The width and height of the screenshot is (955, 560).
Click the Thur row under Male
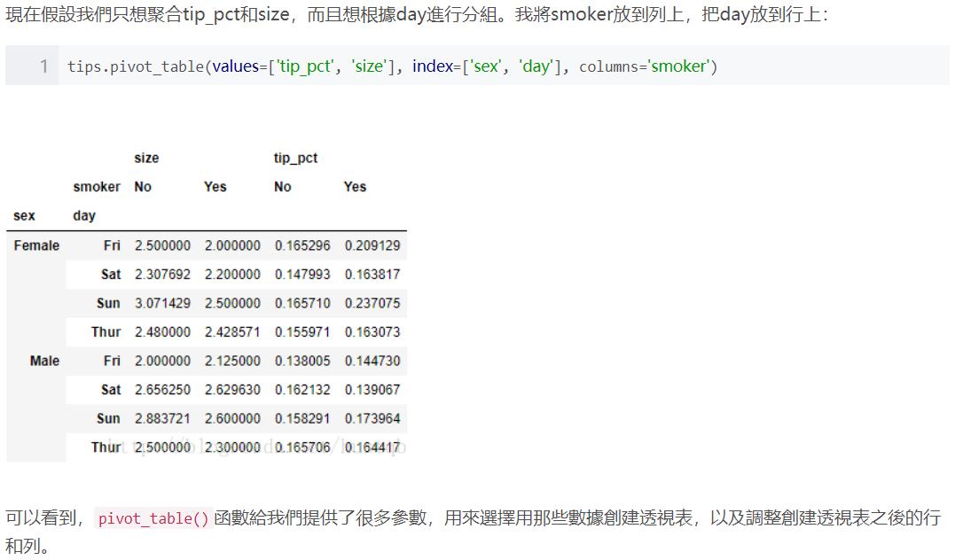tap(105, 447)
